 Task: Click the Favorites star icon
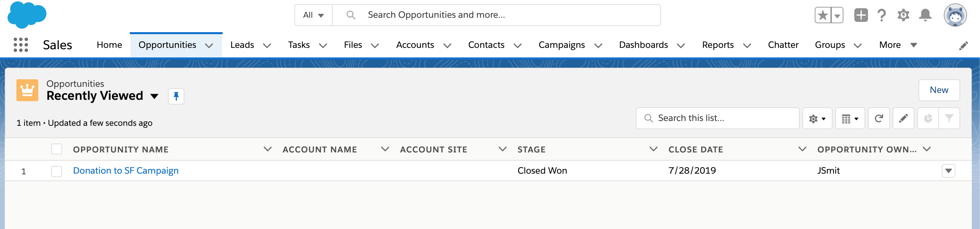(823, 15)
